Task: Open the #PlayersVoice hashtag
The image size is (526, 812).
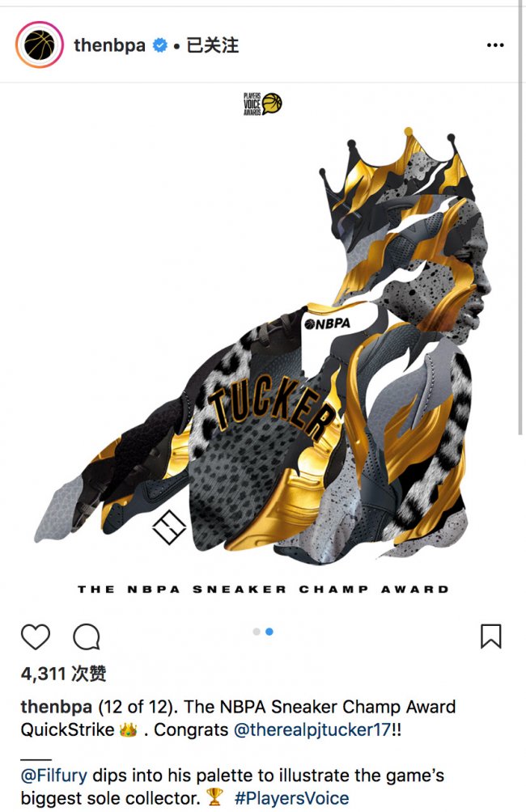Action: [292, 798]
